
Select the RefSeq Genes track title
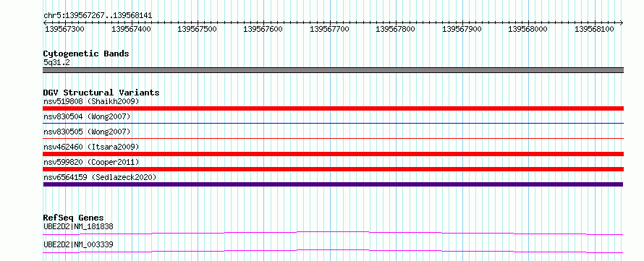(74, 218)
